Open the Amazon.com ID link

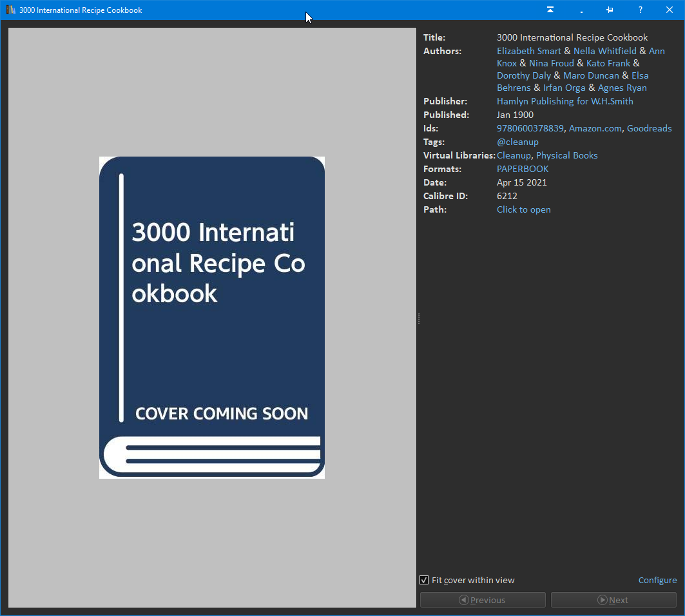coord(595,128)
